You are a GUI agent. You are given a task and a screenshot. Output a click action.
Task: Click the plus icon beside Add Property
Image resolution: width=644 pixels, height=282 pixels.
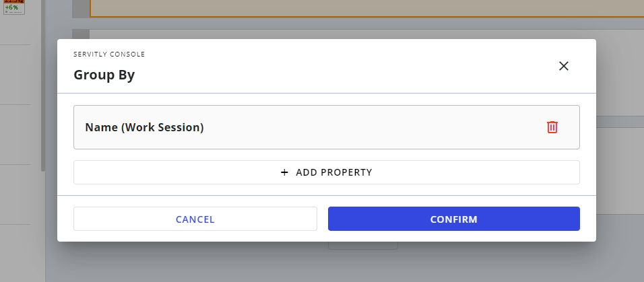284,172
